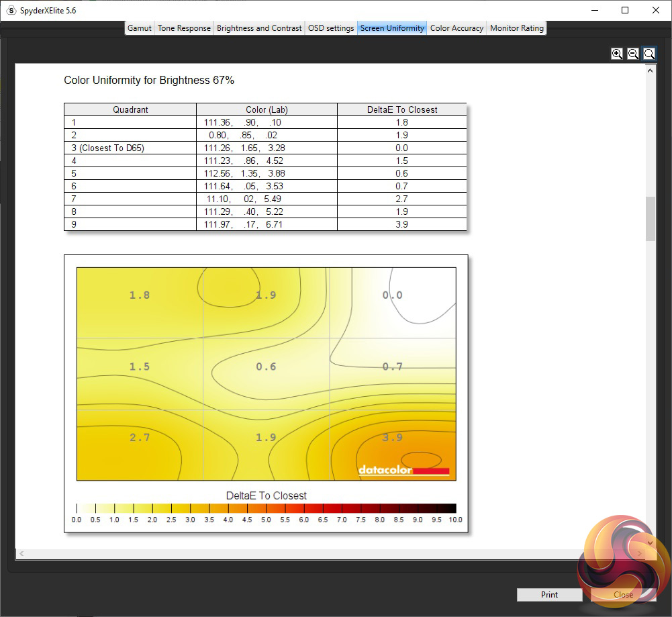672x617 pixels.
Task: Open the Gamut tab
Action: 139,28
